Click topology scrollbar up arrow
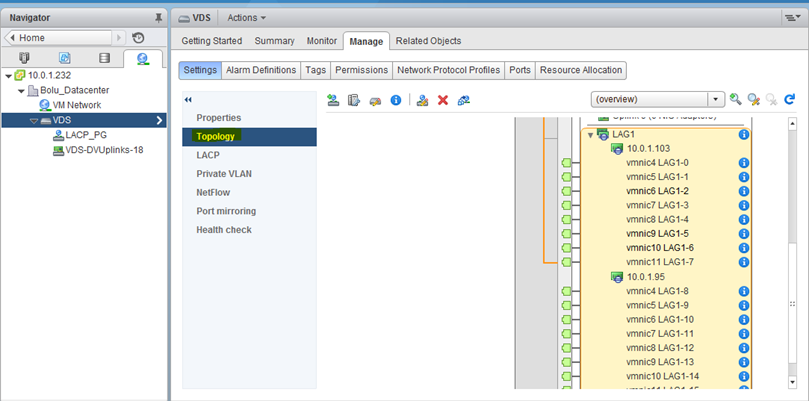This screenshot has height=401, width=809. click(x=793, y=124)
